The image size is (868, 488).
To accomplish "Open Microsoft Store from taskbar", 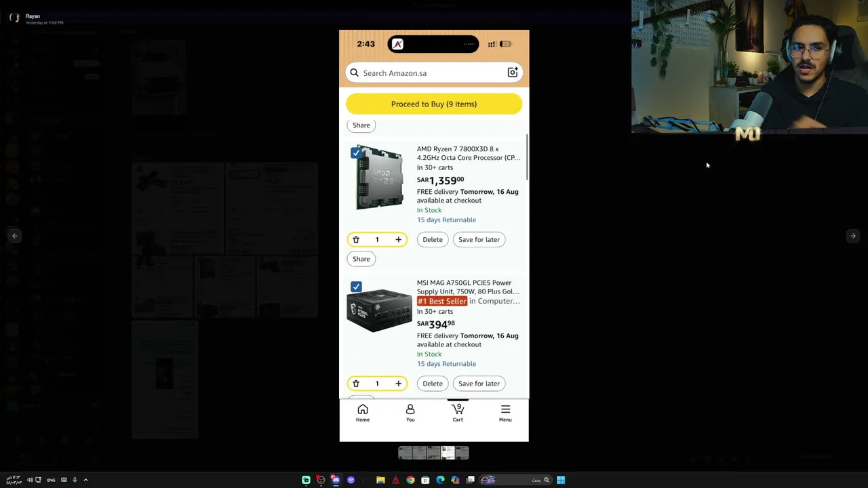I will (425, 480).
